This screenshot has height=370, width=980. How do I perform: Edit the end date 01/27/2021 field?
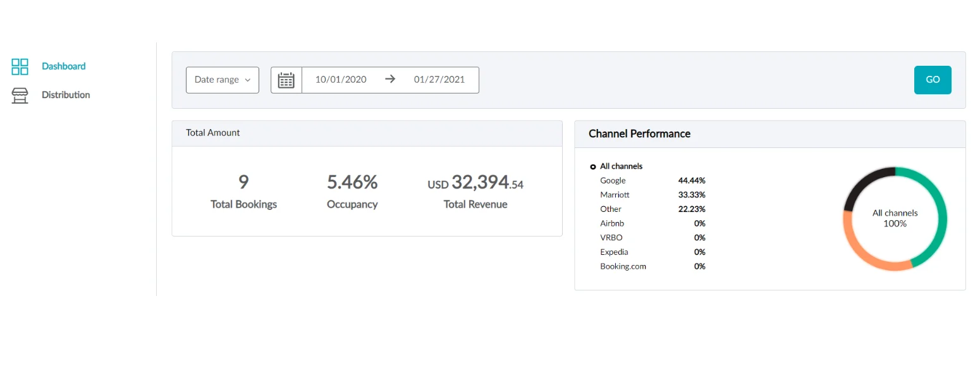click(439, 80)
